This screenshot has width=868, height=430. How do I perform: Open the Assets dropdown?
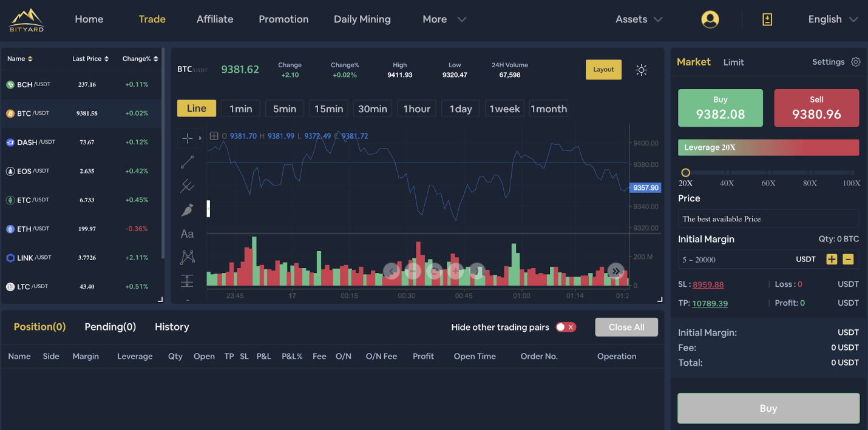639,19
